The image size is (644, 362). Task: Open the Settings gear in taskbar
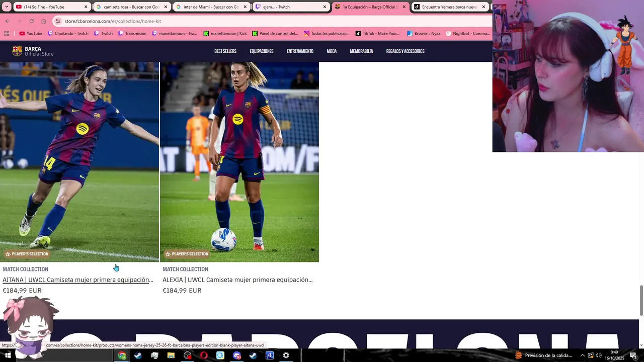coord(286,355)
